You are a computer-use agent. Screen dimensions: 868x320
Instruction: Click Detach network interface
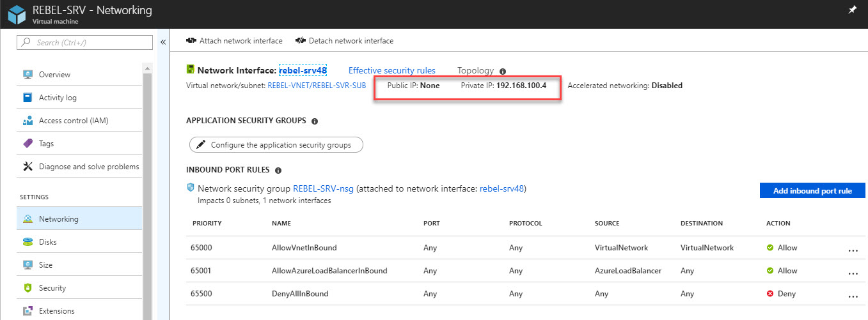coord(344,41)
